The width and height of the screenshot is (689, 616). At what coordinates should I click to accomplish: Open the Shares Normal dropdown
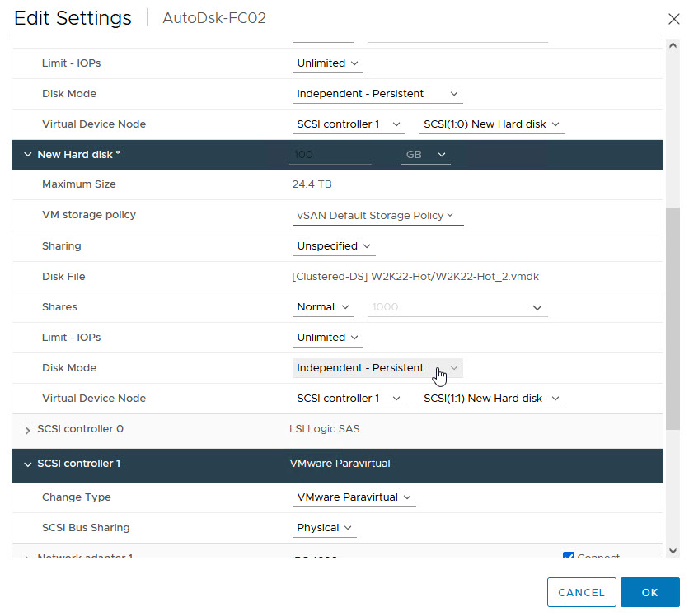(324, 307)
